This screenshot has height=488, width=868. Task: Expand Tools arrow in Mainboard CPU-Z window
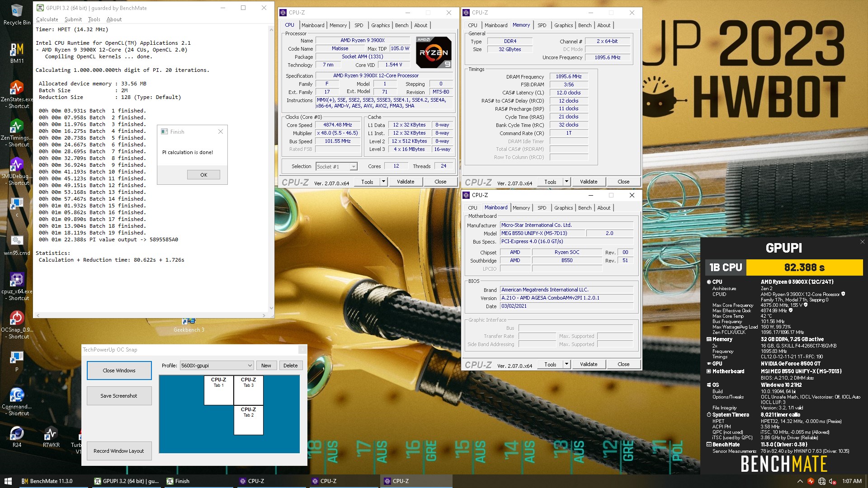[x=566, y=364]
